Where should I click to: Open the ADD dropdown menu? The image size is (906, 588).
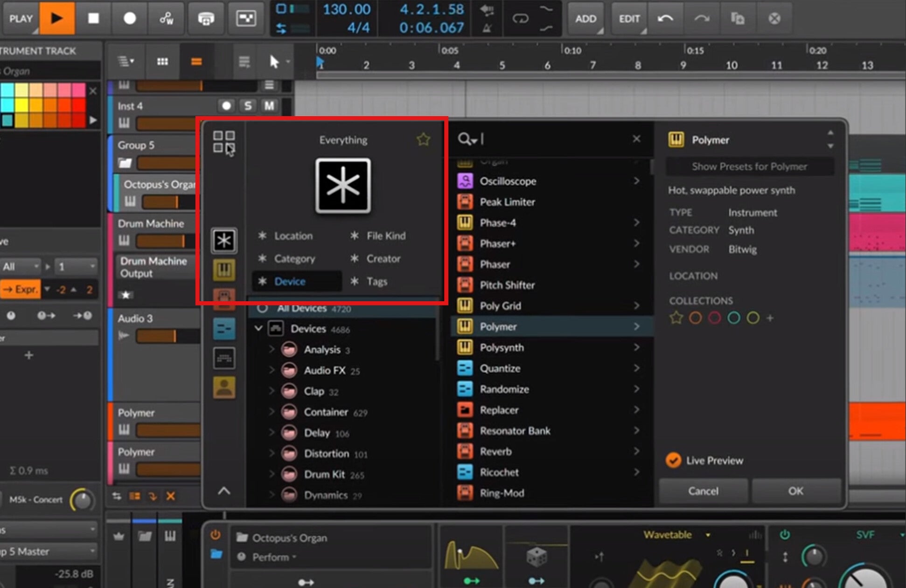tap(586, 19)
